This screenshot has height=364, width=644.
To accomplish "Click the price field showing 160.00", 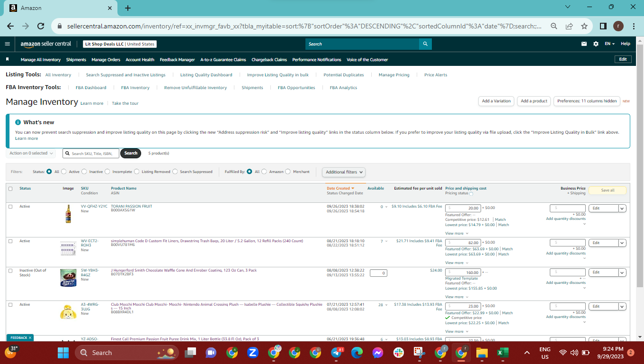I will 463,273.
